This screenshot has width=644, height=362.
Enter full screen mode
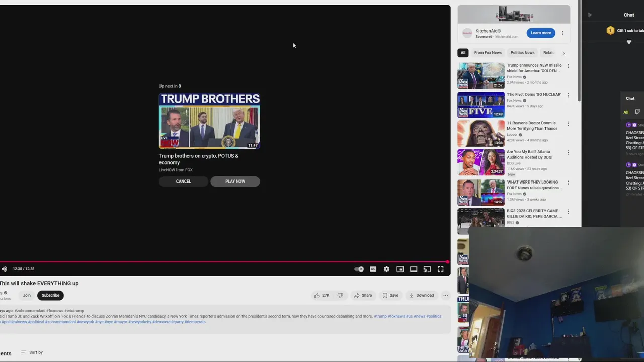tap(441, 269)
